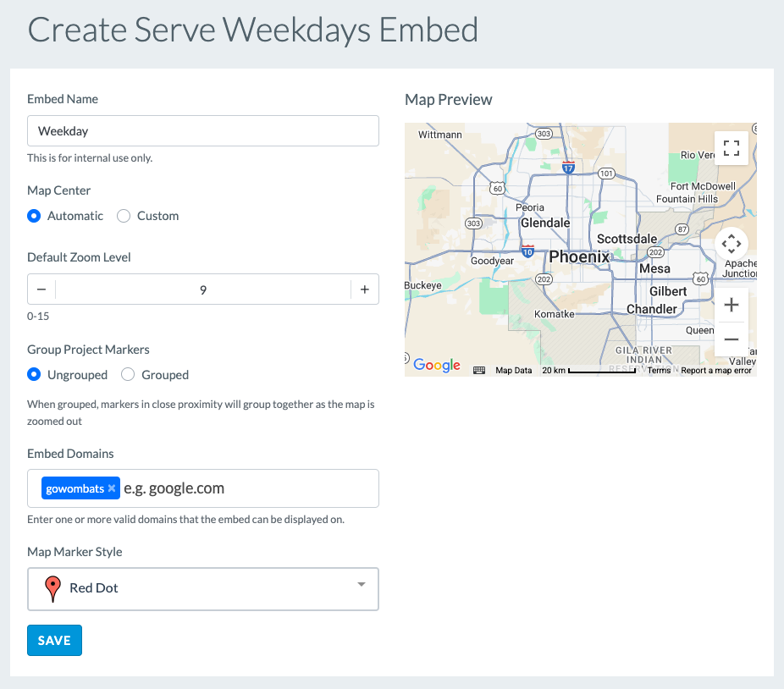Click the Interstate 17 shield on map
Viewport: 784px width, 689px height.
tap(568, 167)
